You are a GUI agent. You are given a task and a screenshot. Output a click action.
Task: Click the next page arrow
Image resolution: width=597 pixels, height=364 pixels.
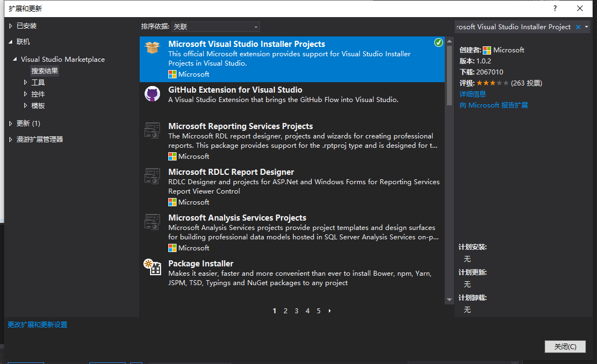(330, 311)
